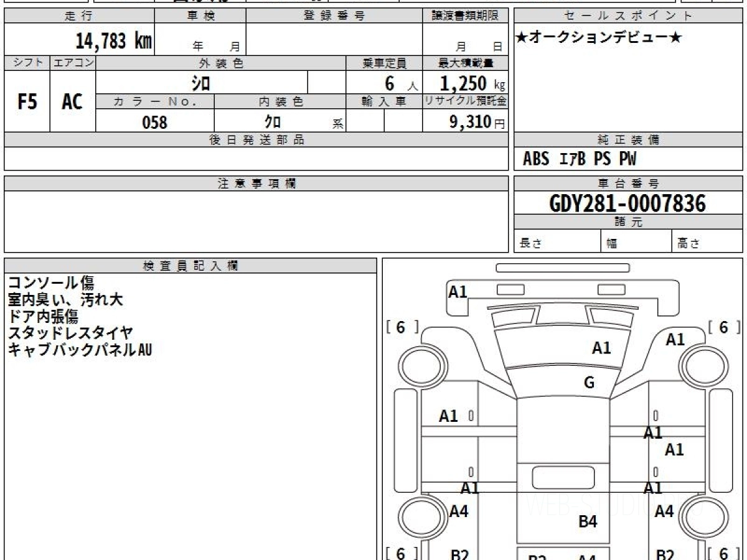747x560 pixels.
Task: Click the 純正装備 header
Action: pyautogui.click(x=628, y=140)
